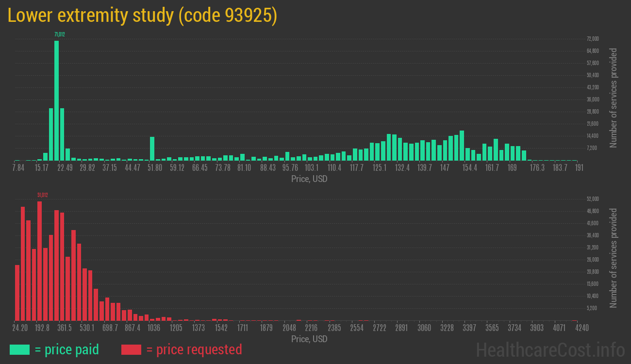Image resolution: width=631 pixels, height=364 pixels.
Task: Click the top chart's 'Number of services provided' label
Action: coord(614,98)
